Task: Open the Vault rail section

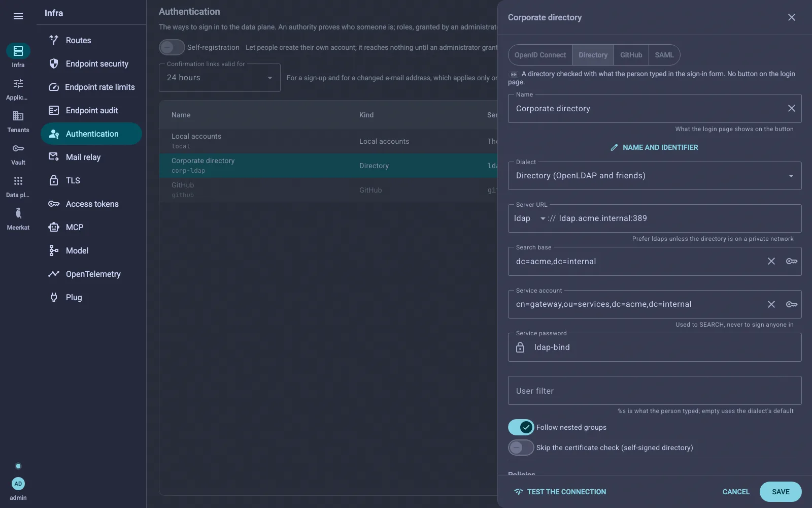Action: click(x=18, y=154)
